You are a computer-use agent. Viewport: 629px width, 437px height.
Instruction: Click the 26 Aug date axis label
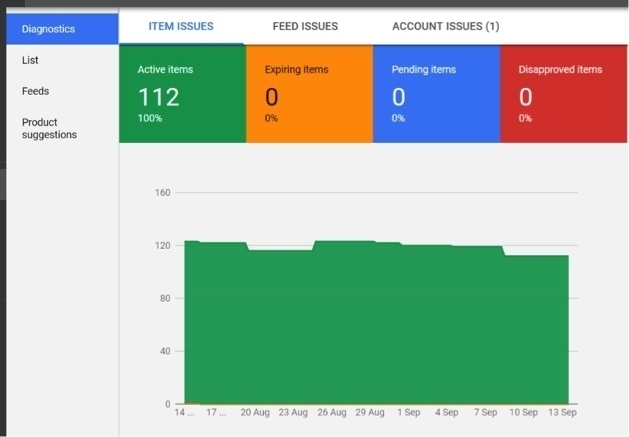point(332,412)
